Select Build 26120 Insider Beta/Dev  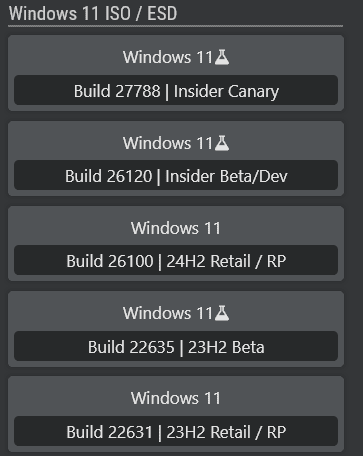tap(176, 175)
